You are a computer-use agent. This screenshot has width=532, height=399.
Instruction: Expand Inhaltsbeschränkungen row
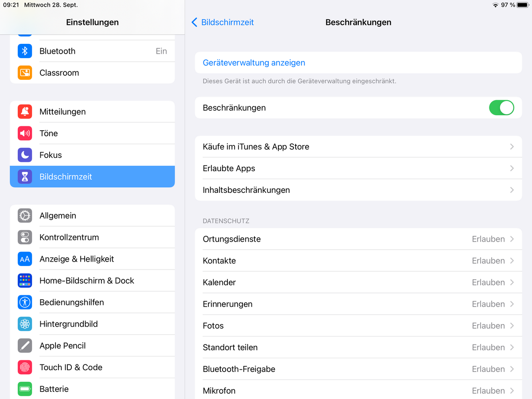358,190
